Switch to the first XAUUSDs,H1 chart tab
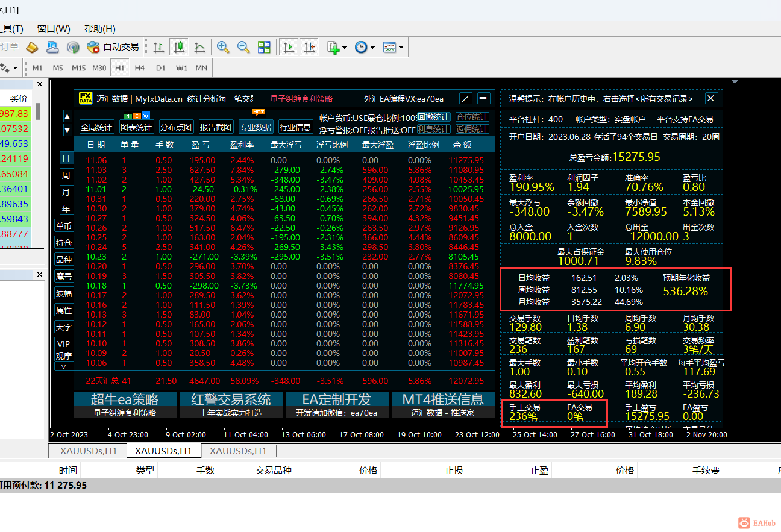 coord(88,451)
